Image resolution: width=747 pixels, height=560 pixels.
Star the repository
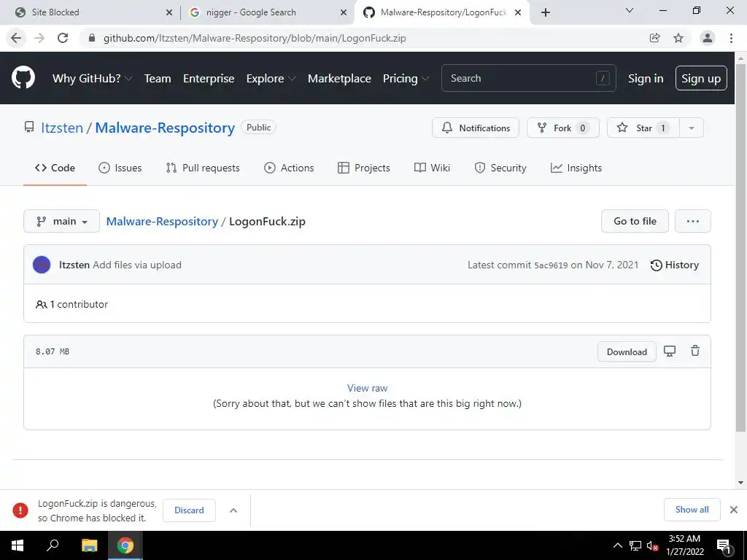[643, 128]
